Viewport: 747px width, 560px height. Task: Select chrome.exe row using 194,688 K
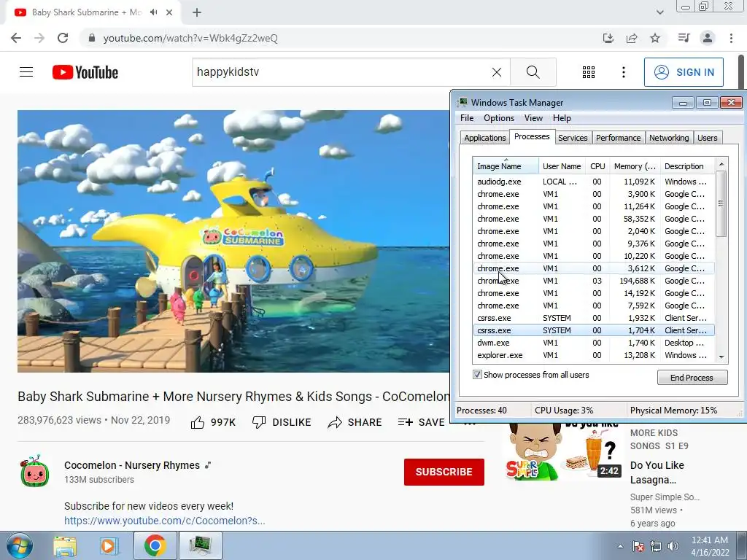tap(594, 281)
